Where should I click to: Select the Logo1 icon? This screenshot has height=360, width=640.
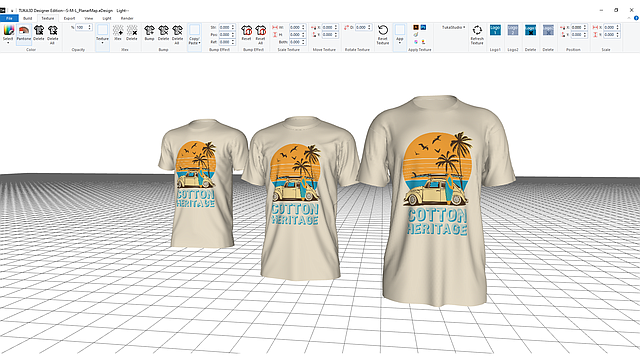coord(495,30)
